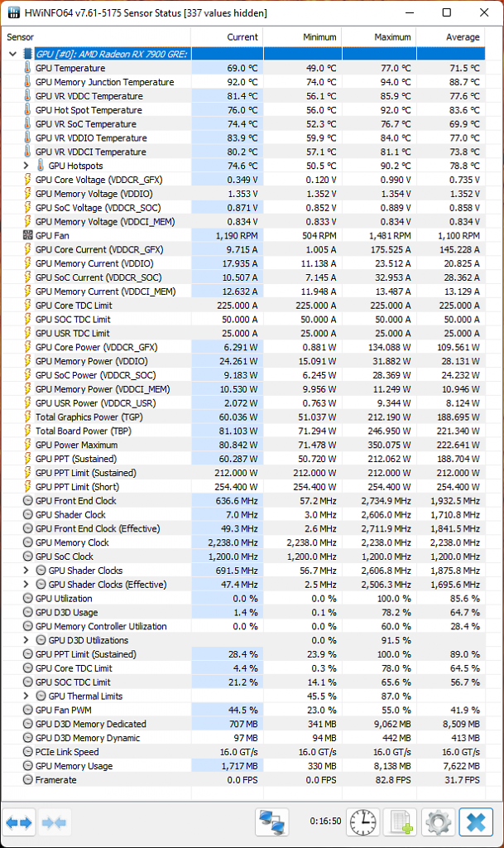Select the Sensor column header
Image resolution: width=504 pixels, height=848 pixels.
pyautogui.click(x=96, y=36)
